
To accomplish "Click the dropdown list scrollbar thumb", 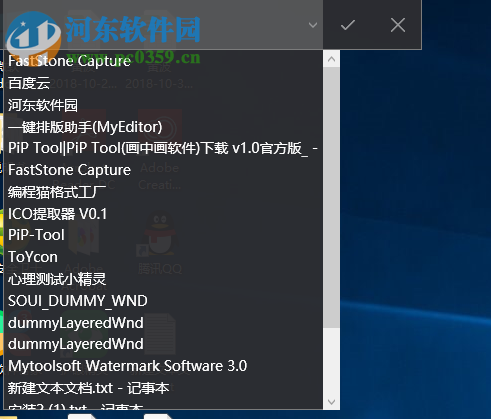I will 331,197.
